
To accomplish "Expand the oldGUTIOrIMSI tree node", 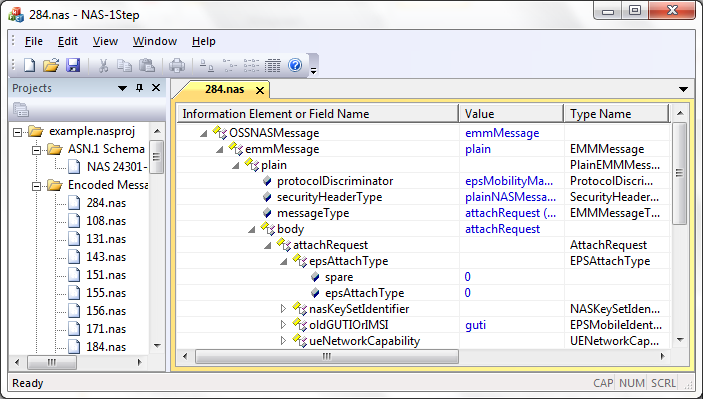I will (x=283, y=325).
